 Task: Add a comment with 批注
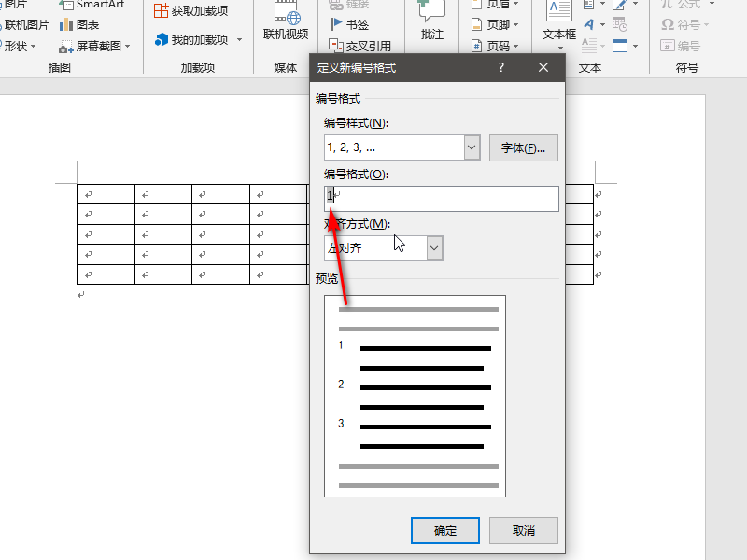432,21
